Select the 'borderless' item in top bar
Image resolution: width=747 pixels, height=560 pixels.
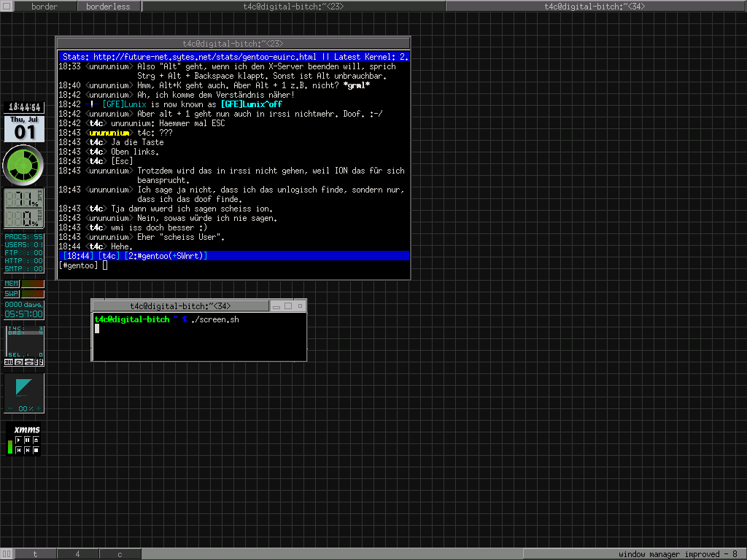point(108,6)
